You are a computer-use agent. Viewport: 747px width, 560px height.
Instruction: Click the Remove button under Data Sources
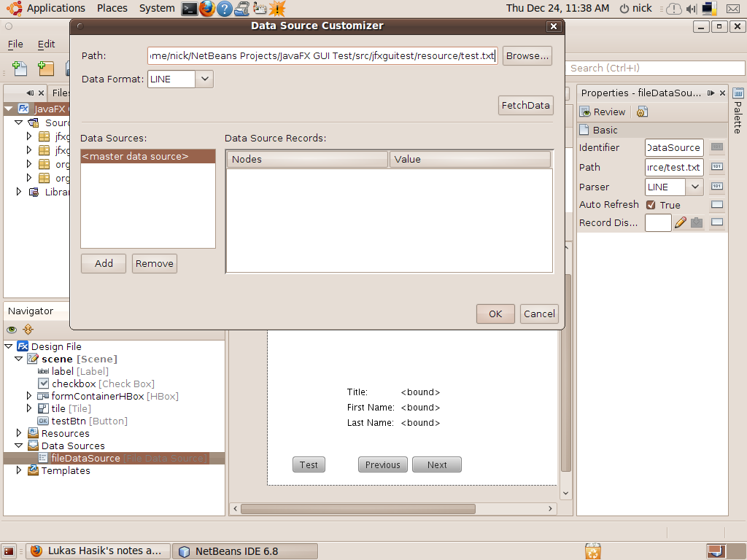coord(155,263)
